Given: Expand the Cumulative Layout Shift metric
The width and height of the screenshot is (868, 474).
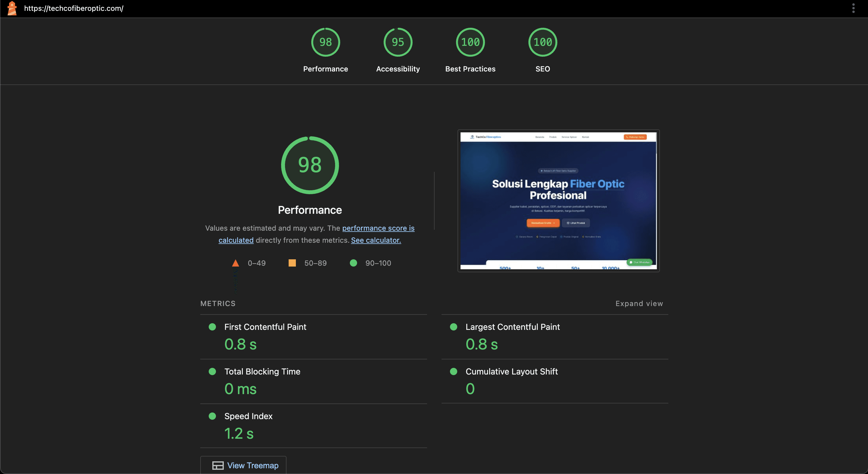Looking at the screenshot, I should (x=512, y=371).
